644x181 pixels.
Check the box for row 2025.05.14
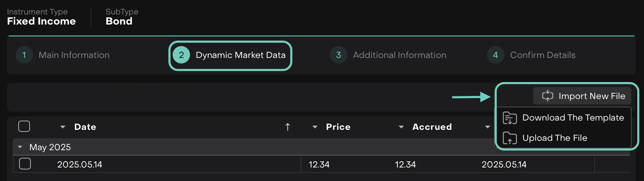[25, 164]
